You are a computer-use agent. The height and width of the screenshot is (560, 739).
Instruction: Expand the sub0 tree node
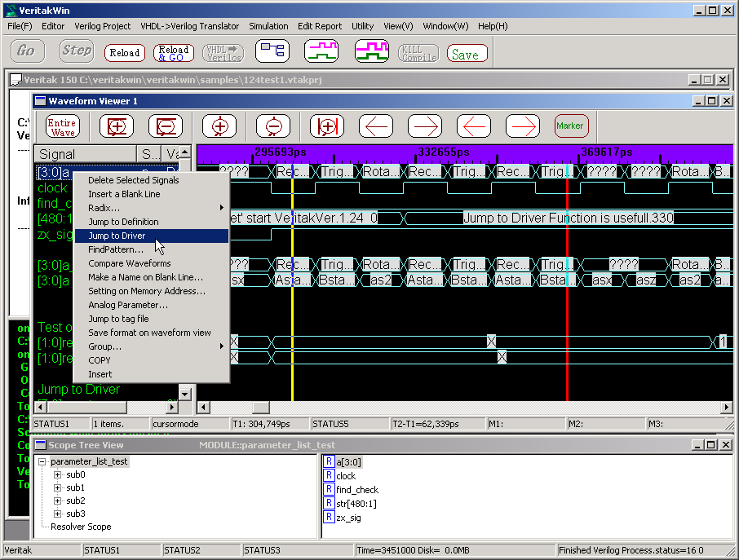[x=58, y=474]
